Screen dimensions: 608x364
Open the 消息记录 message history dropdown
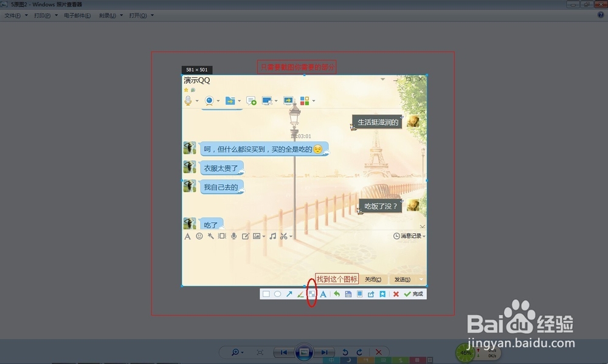407,236
